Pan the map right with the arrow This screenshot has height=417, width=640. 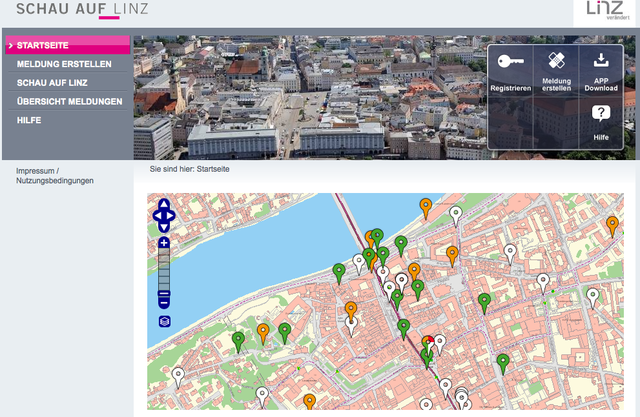pyautogui.click(x=171, y=216)
